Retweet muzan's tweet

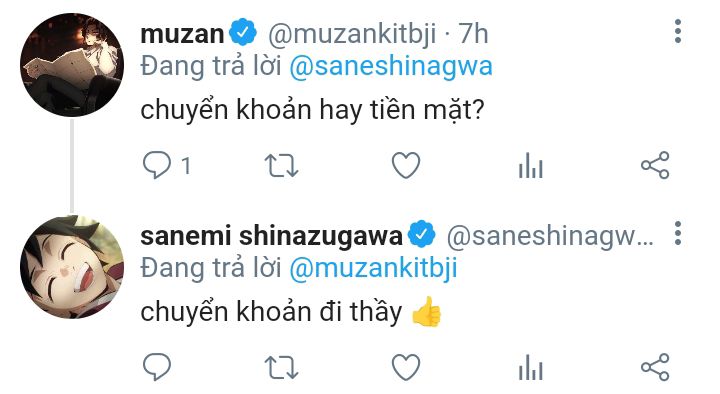281,166
